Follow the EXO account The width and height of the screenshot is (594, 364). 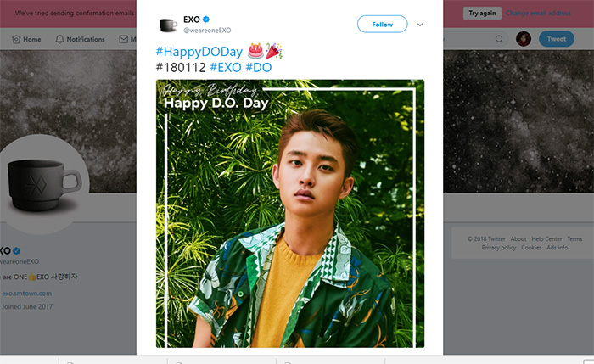click(x=382, y=25)
